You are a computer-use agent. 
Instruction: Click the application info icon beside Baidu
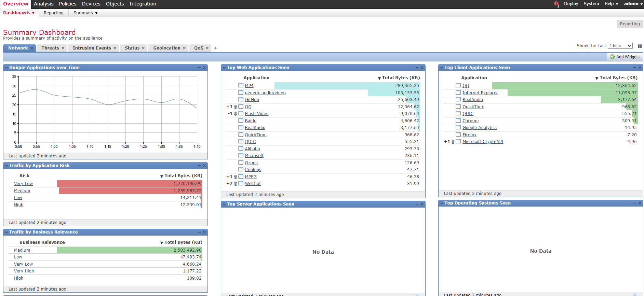(x=241, y=121)
